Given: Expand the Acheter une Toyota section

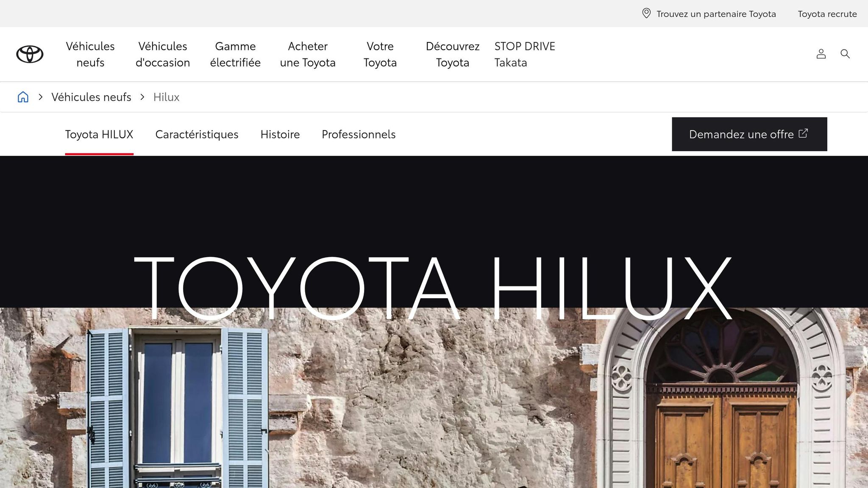Looking at the screenshot, I should click(x=308, y=54).
